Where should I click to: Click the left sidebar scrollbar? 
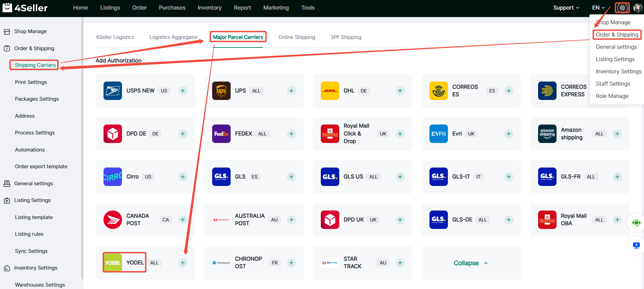click(x=82, y=148)
